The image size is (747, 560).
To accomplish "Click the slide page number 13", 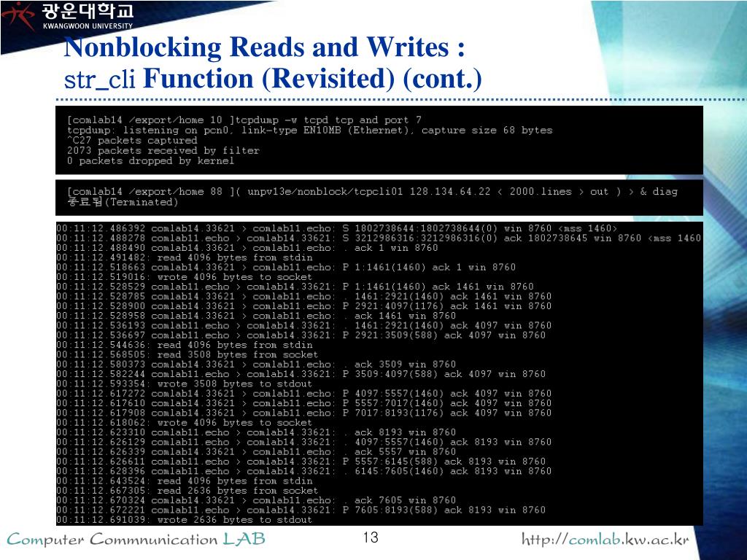I will [x=371, y=537].
